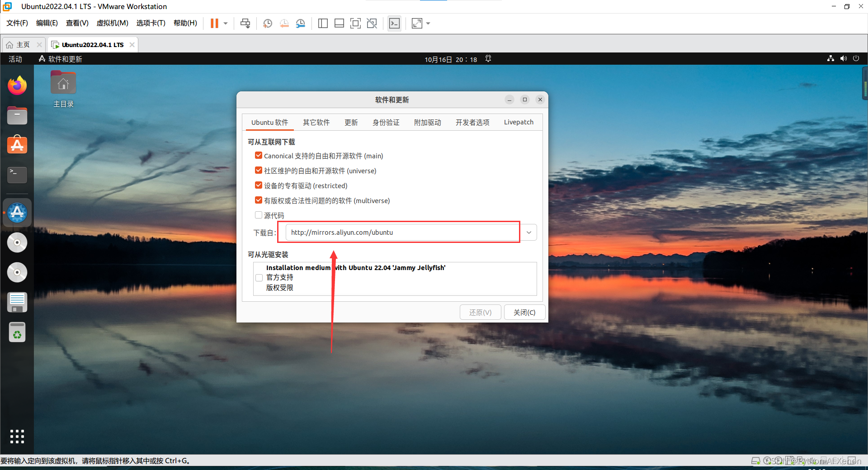
Task: Click the floppy save dock icon
Action: (17, 303)
